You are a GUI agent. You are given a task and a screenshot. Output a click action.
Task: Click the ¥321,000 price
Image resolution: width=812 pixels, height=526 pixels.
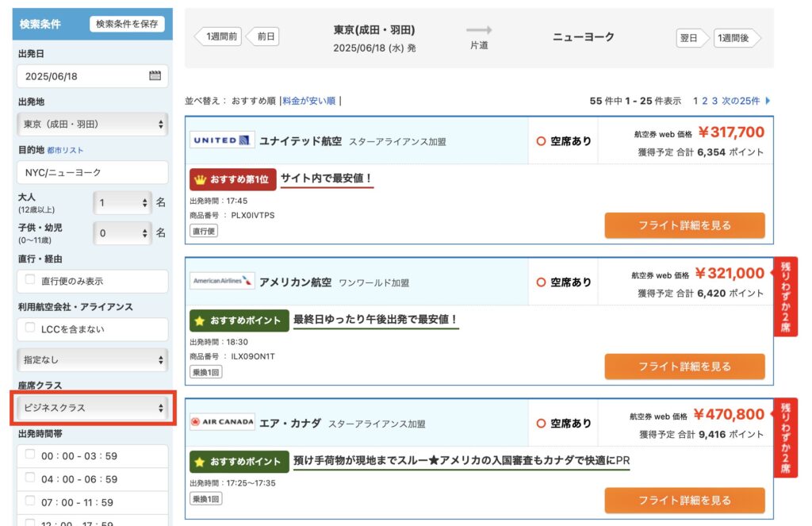click(730, 273)
